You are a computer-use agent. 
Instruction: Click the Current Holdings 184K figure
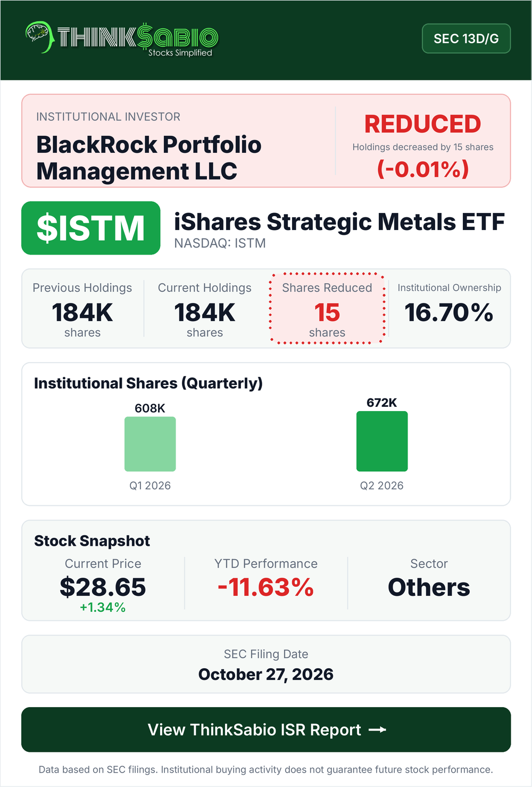click(205, 313)
